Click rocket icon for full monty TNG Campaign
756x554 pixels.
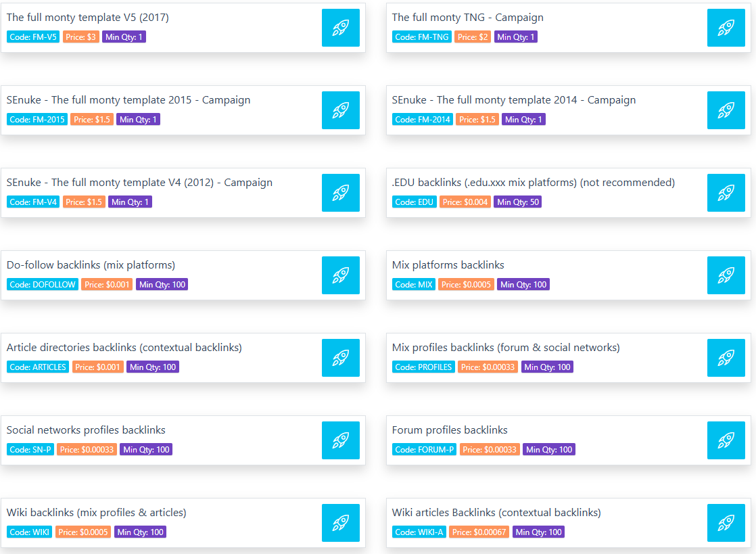(x=726, y=28)
